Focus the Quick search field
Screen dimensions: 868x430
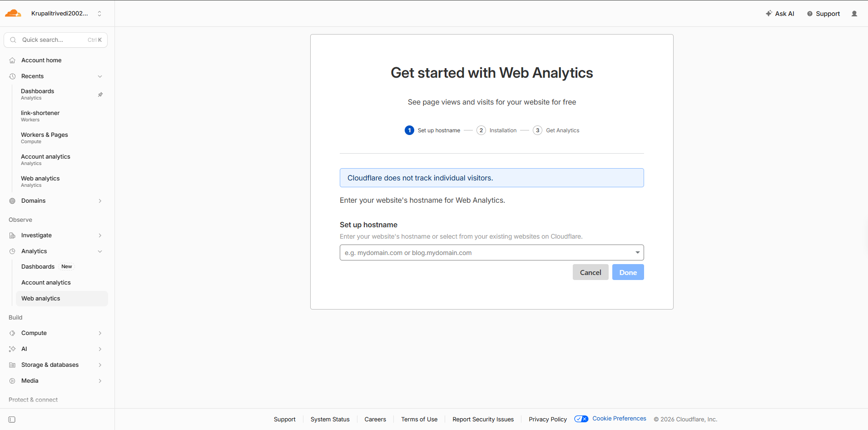56,40
